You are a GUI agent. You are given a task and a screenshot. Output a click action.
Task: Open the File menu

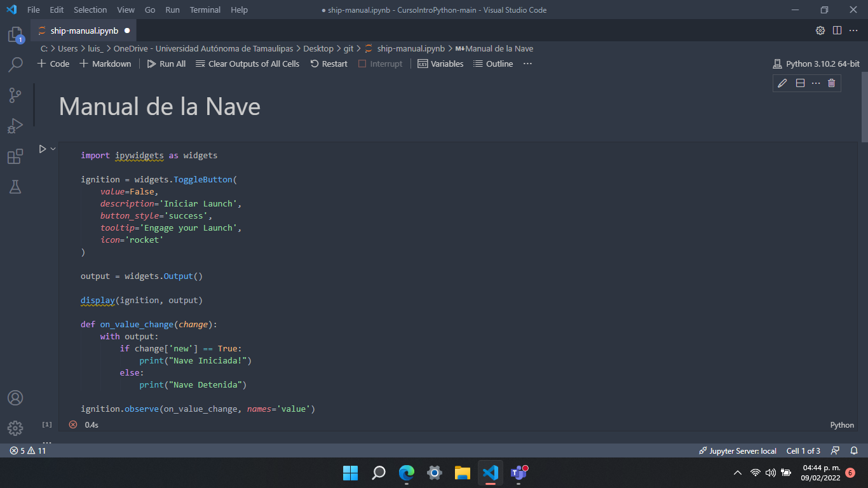tap(34, 10)
